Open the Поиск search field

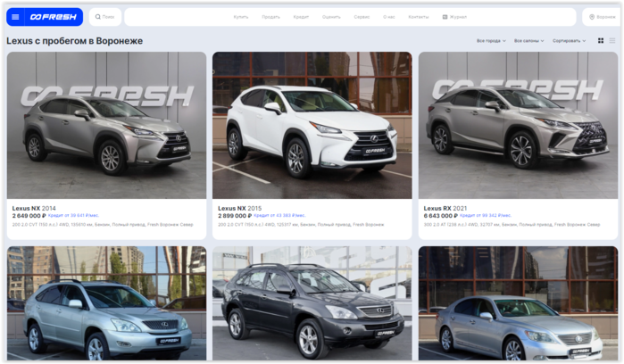click(x=105, y=17)
